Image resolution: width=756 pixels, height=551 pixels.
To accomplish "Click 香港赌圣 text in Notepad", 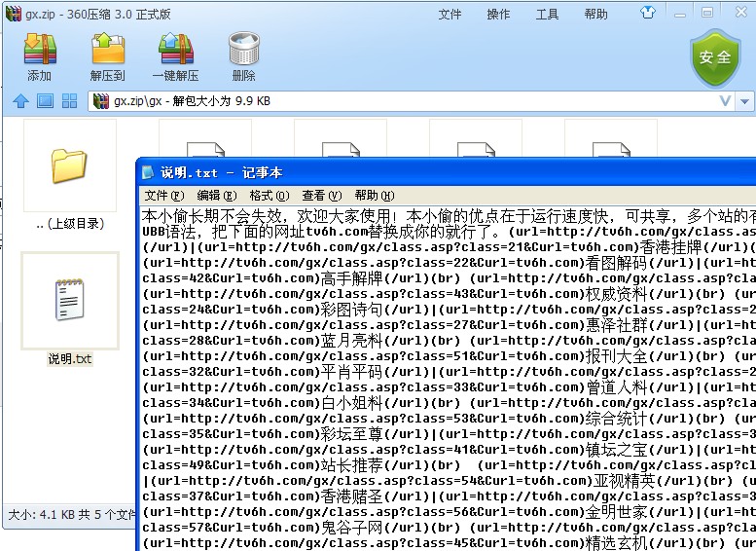I will pos(351,496).
